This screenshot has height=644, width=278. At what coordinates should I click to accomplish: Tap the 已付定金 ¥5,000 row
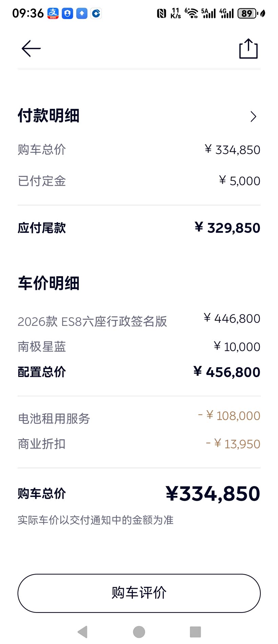[x=139, y=181]
